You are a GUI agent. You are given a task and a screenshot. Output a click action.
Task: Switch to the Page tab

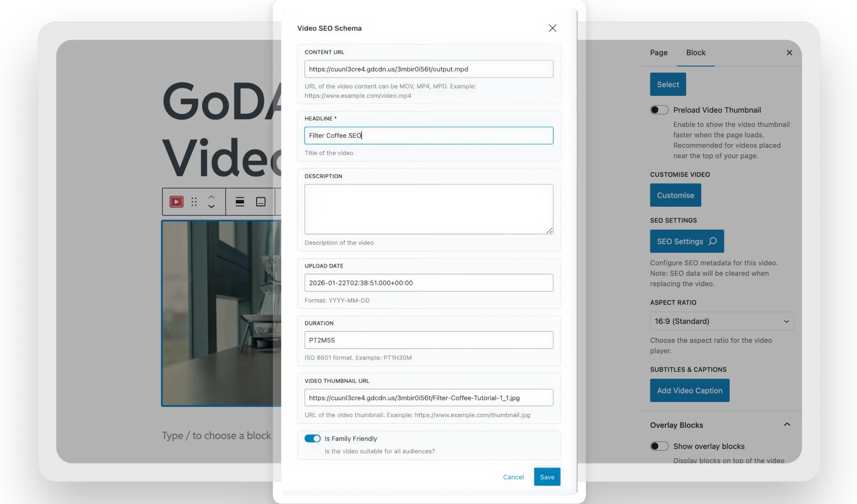coord(658,52)
